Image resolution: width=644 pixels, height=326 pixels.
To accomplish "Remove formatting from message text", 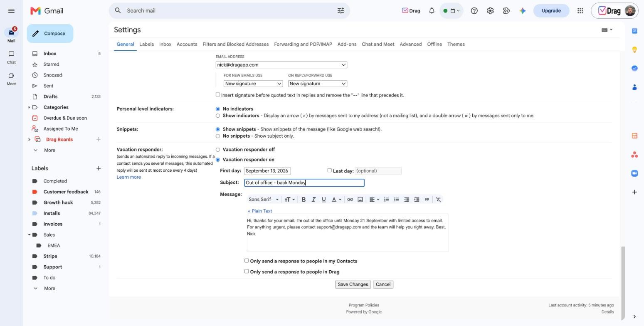I will pos(438,200).
